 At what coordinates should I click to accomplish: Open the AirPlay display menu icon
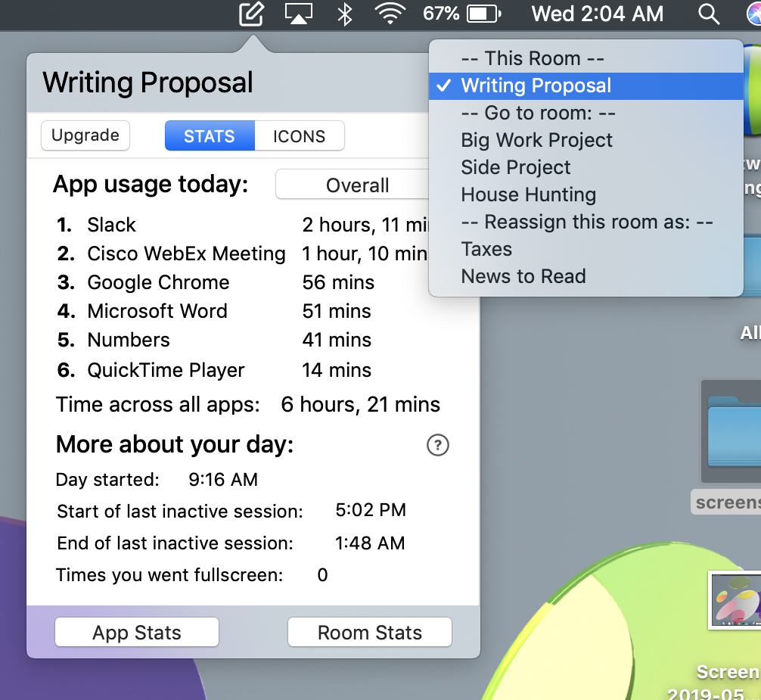298,14
